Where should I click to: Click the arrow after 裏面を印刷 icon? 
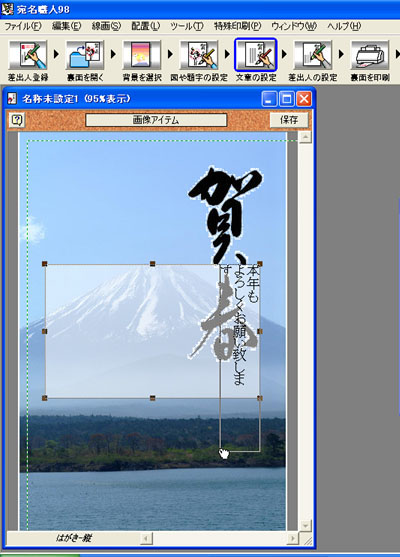[397, 54]
